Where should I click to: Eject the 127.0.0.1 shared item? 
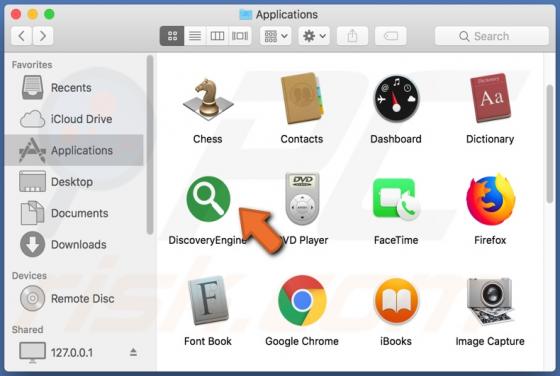[133, 352]
